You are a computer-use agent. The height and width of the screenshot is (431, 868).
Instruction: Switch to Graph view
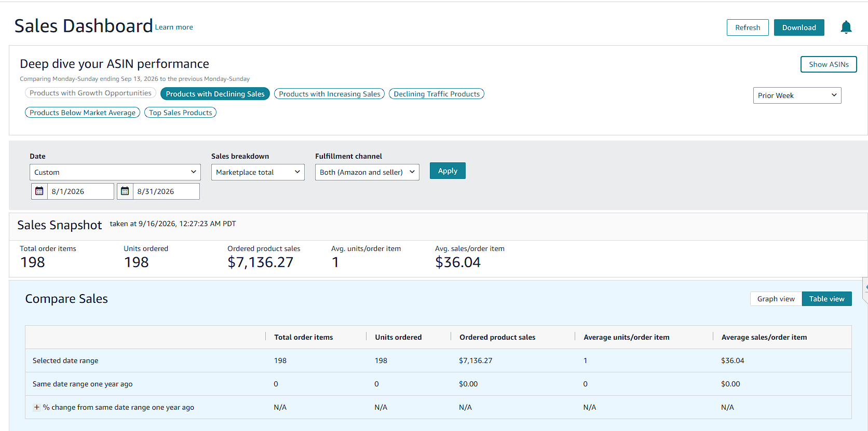pos(776,299)
